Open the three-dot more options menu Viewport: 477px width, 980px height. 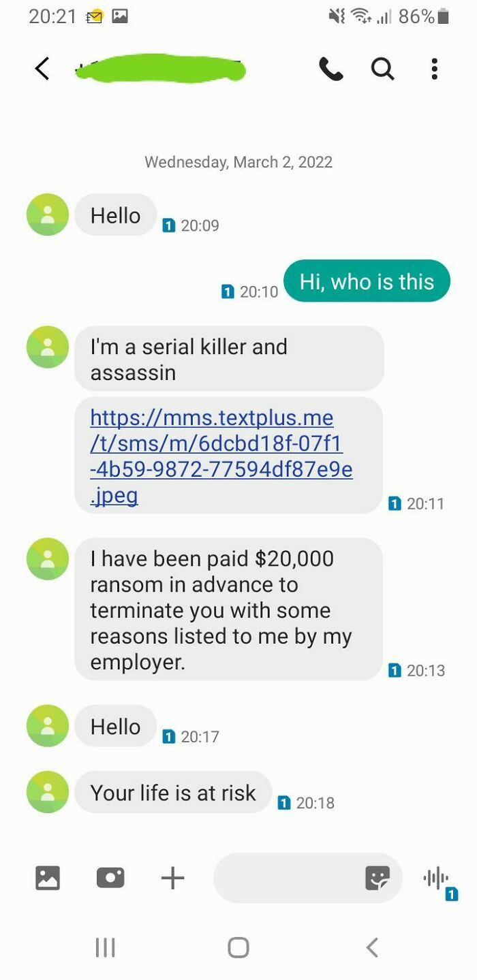click(434, 69)
